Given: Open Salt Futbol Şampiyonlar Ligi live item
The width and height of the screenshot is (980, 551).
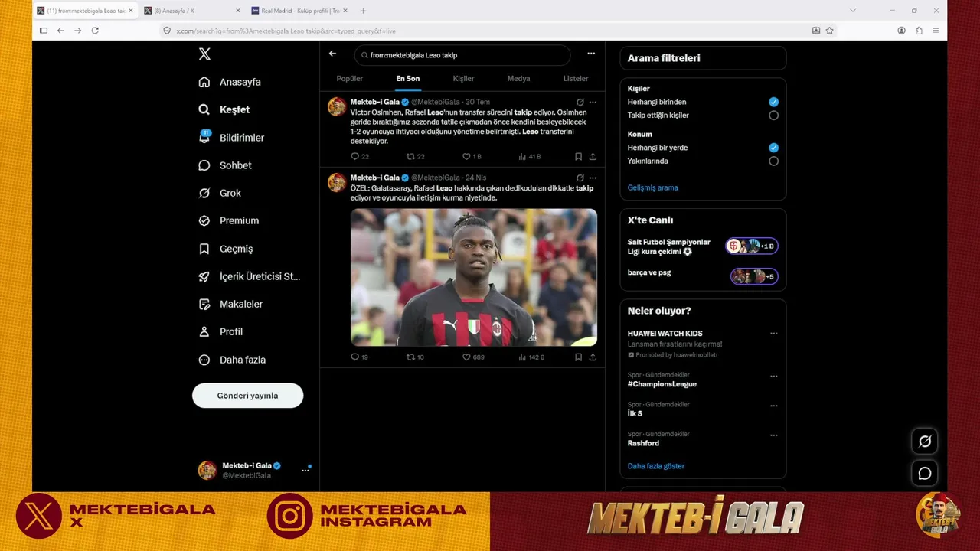Looking at the screenshot, I should click(x=703, y=246).
